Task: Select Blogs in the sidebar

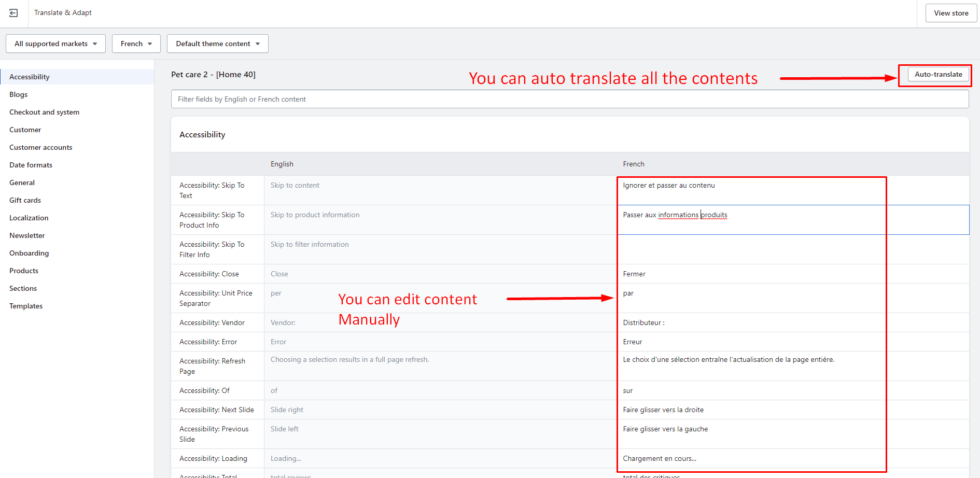Action: tap(19, 94)
